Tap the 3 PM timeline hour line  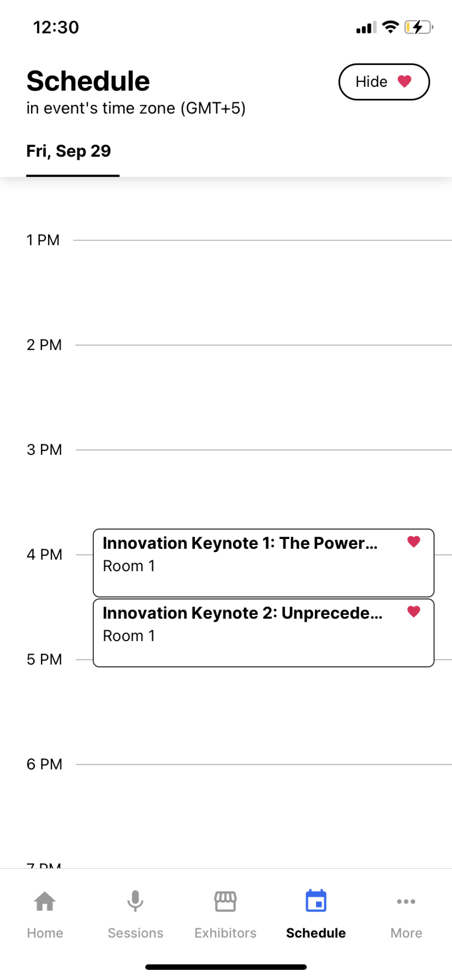click(x=263, y=450)
